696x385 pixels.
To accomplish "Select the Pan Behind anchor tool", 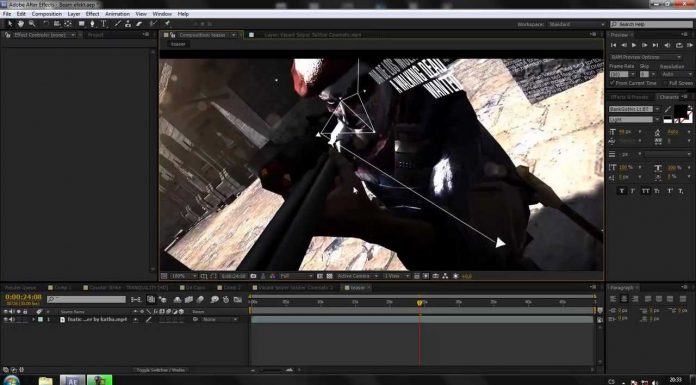I will (x=68, y=24).
